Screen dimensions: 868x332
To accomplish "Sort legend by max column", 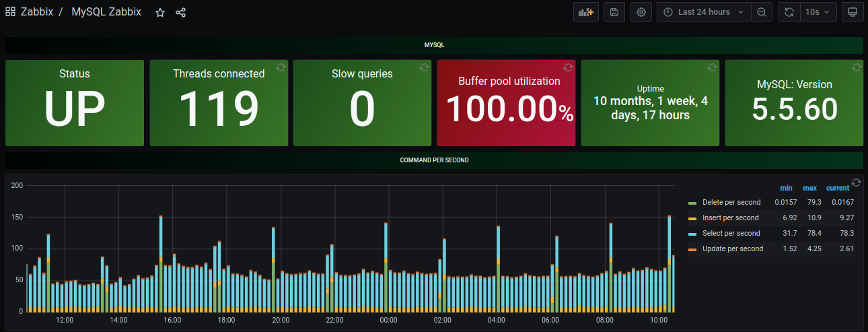I will 809,188.
